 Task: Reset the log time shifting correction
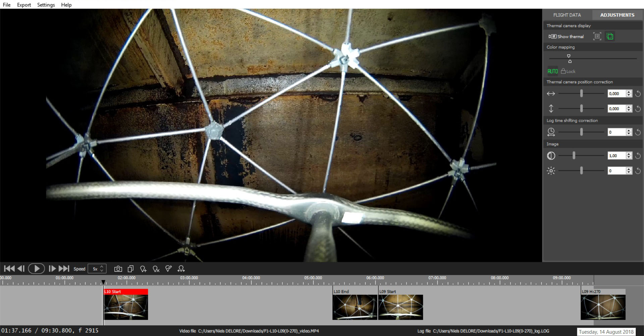(638, 132)
